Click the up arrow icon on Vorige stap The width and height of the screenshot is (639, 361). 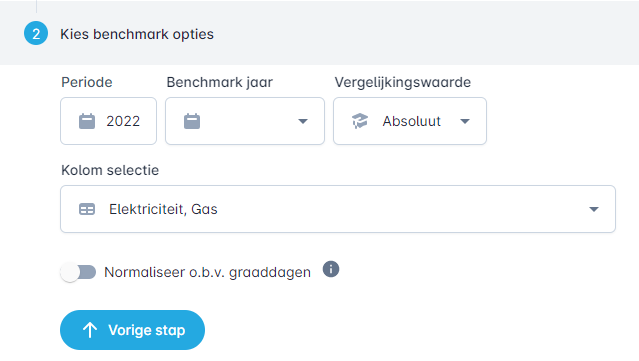pos(90,330)
